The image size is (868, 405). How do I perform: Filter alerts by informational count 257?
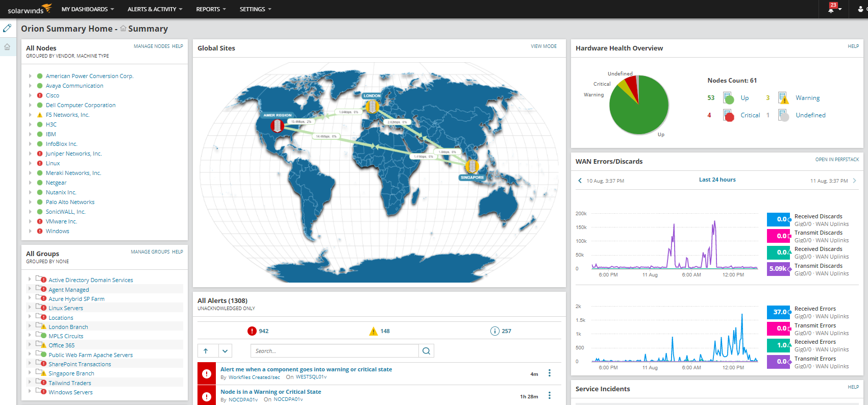[x=501, y=331]
